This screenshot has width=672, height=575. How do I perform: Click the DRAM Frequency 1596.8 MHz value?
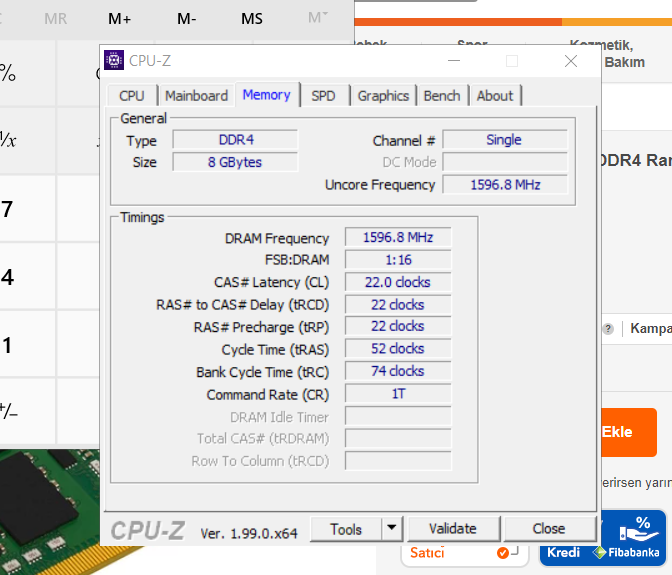(x=398, y=237)
